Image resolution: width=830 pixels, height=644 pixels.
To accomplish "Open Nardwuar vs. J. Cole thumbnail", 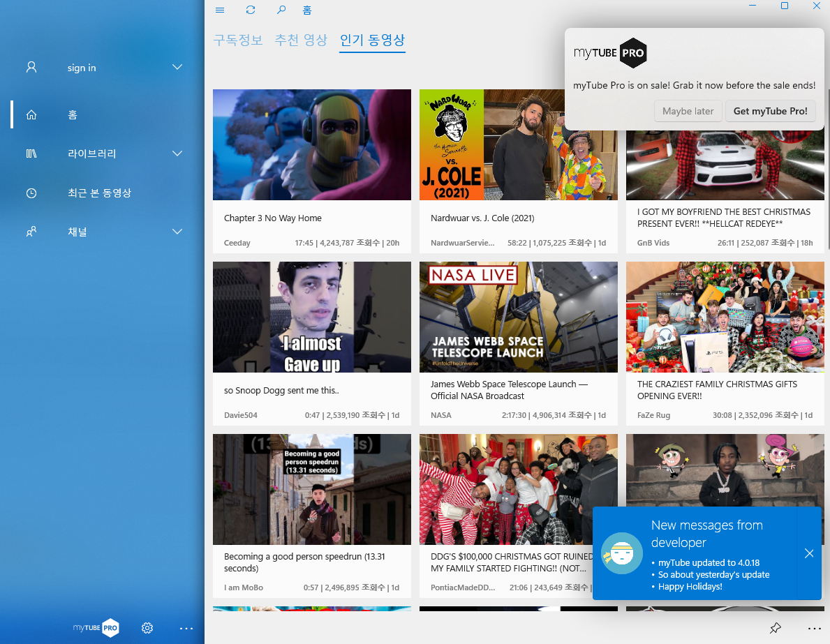I will (518, 144).
